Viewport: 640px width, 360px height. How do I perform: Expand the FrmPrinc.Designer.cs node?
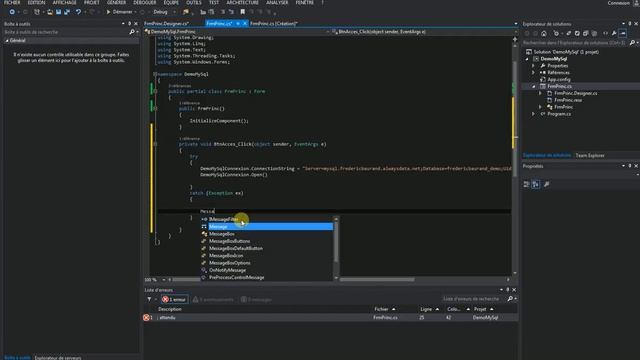tap(540, 93)
